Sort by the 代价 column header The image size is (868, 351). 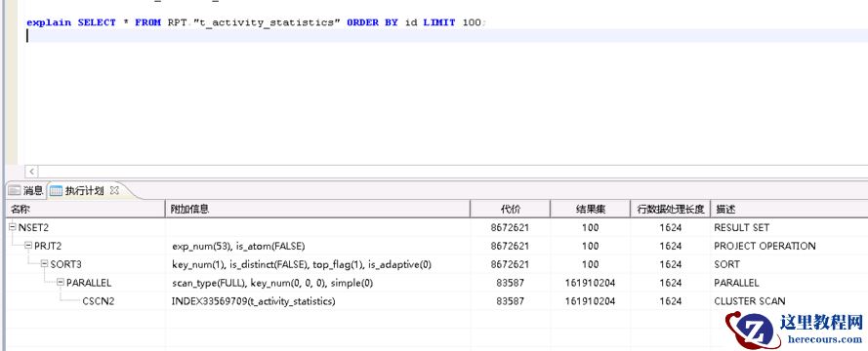[x=510, y=209]
